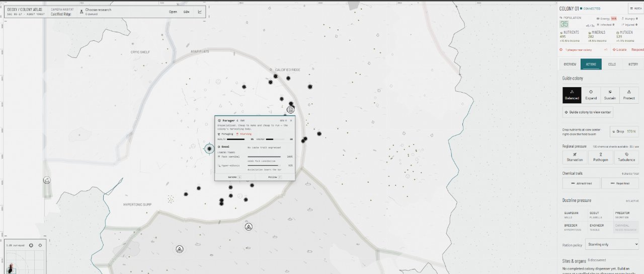
Task: Click the Mutagen resource readout
Action: 626,36
